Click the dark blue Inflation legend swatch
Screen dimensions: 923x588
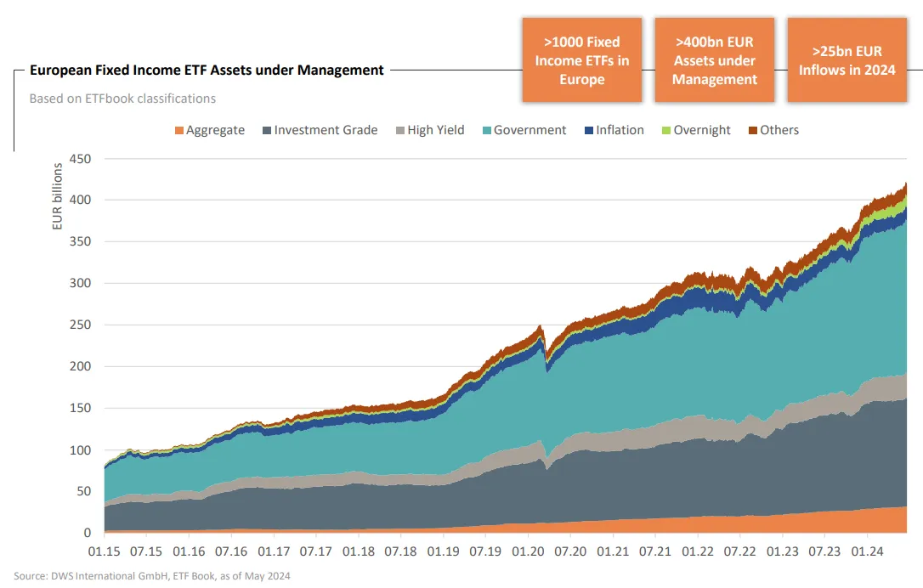[x=589, y=131]
